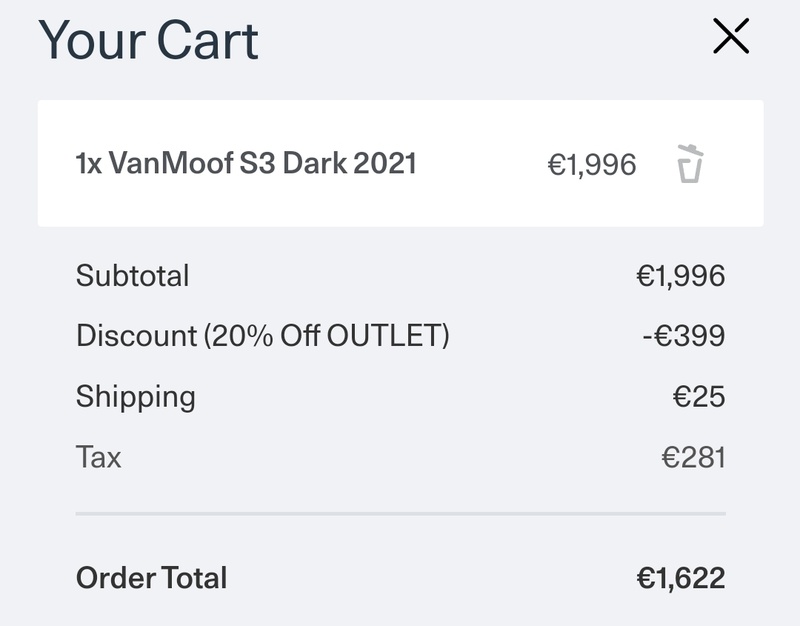Click the 1x quantity indicator
The height and width of the screenshot is (626, 800).
coord(89,164)
